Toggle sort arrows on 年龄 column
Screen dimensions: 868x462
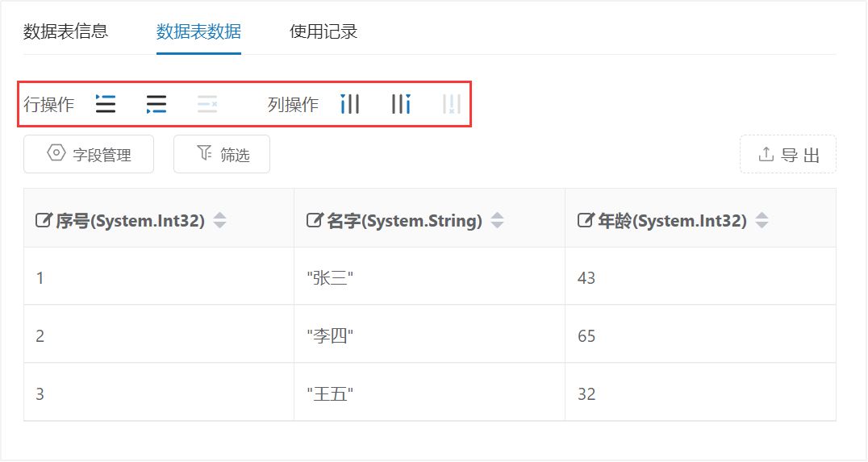[762, 220]
